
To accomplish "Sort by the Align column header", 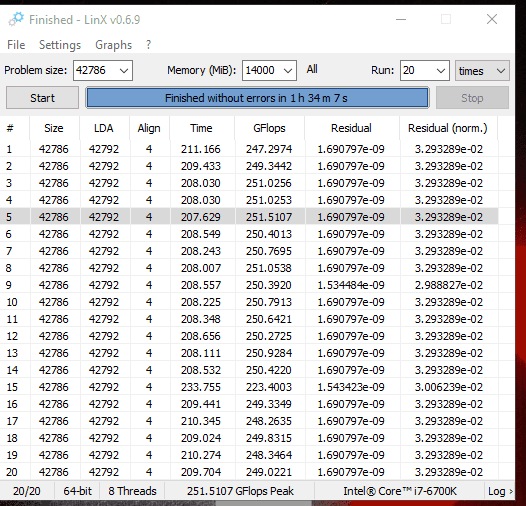I will 149,128.
